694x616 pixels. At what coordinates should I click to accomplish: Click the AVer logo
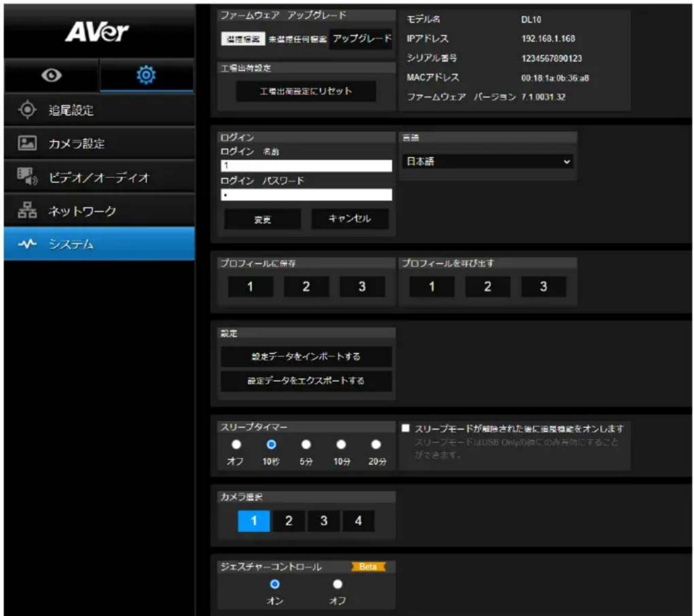coord(97,32)
